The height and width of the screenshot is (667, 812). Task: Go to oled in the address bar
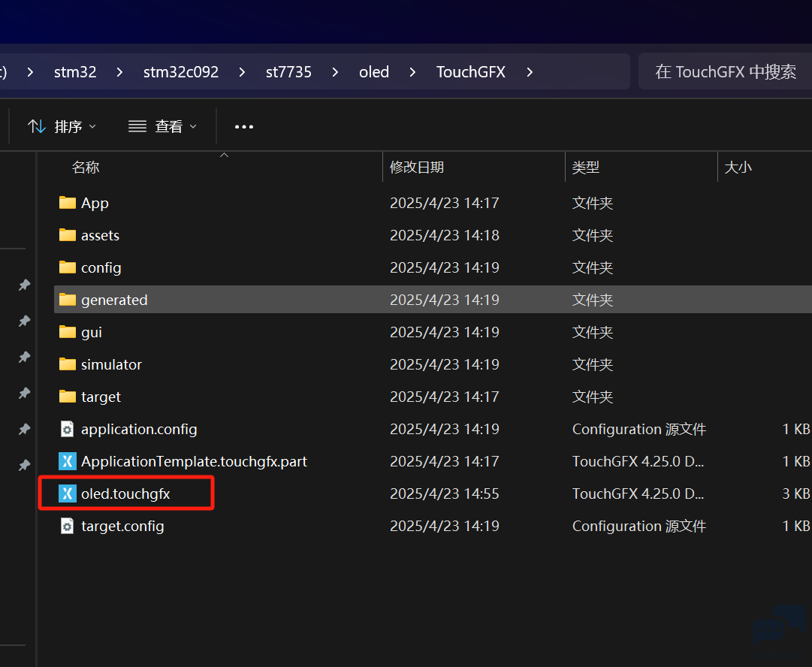click(x=374, y=72)
